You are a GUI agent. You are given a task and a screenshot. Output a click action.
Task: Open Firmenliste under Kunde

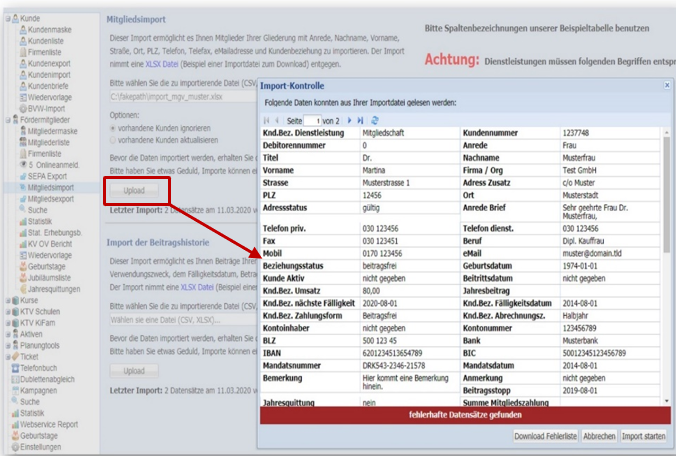pyautogui.click(x=41, y=52)
